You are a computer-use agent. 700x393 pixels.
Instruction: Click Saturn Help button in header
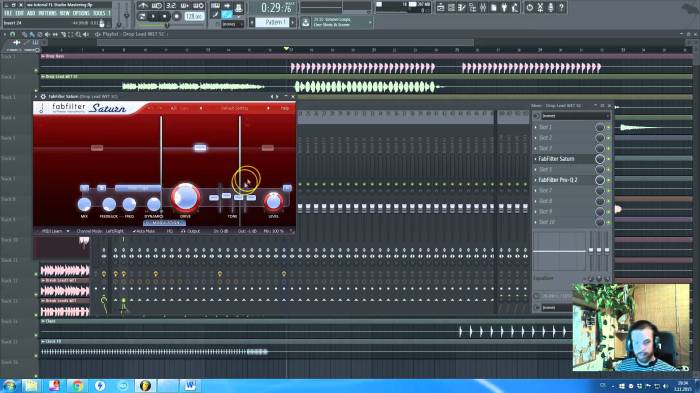284,109
